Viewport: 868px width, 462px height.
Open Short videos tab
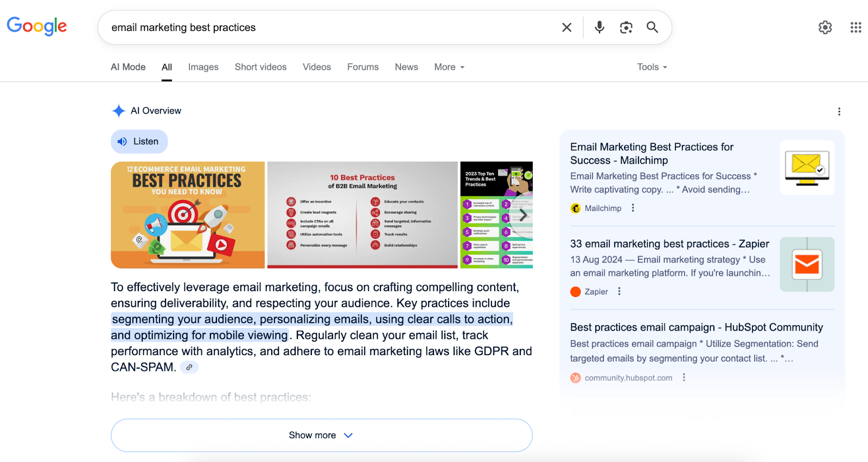tap(260, 67)
